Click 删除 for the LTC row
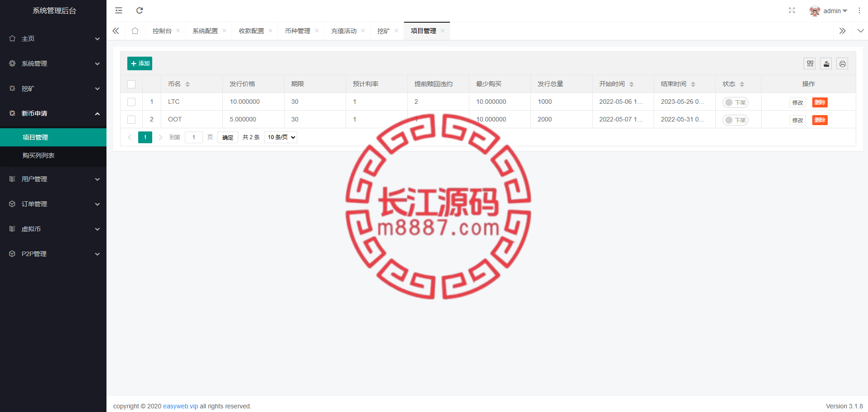868x412 pixels. [x=820, y=102]
